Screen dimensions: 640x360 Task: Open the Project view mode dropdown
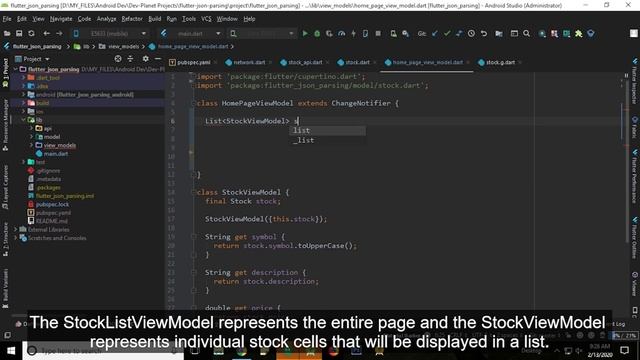pos(32,59)
